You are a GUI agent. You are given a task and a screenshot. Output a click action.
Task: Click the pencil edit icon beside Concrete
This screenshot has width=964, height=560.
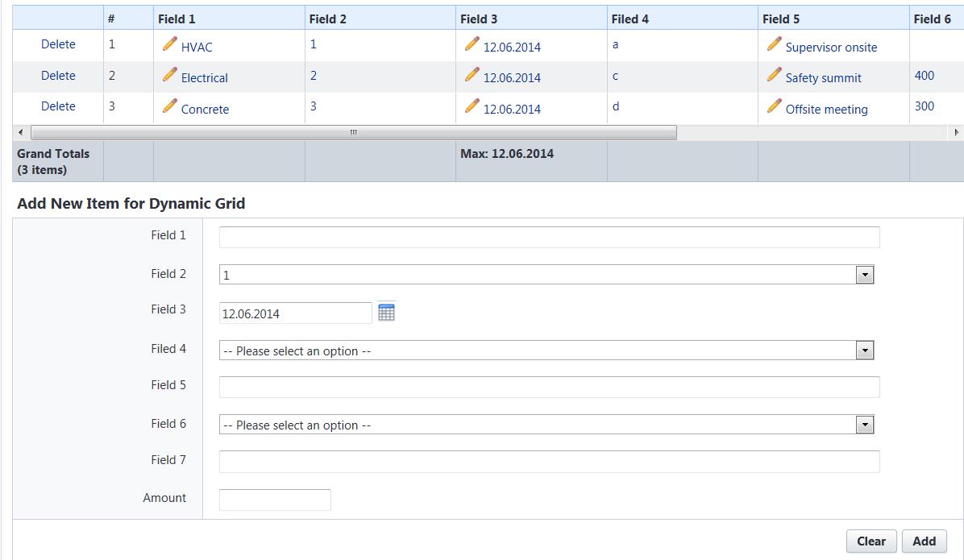tap(170, 106)
